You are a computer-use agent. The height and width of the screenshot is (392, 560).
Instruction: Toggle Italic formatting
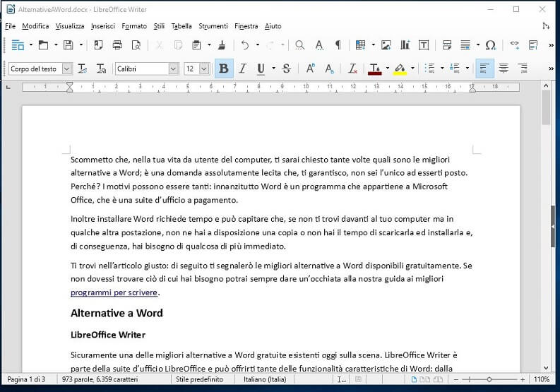(243, 69)
